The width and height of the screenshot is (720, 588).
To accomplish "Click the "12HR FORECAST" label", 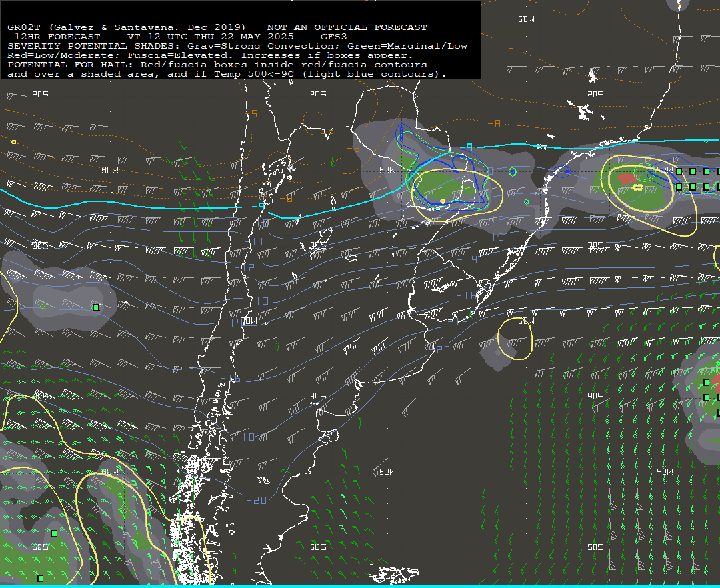I will click(x=57, y=36).
